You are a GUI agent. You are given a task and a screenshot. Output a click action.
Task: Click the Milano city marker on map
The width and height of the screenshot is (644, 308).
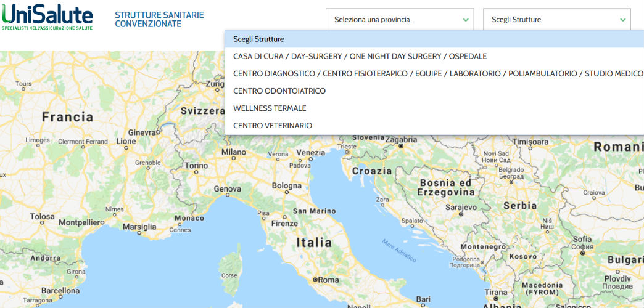pyautogui.click(x=234, y=158)
